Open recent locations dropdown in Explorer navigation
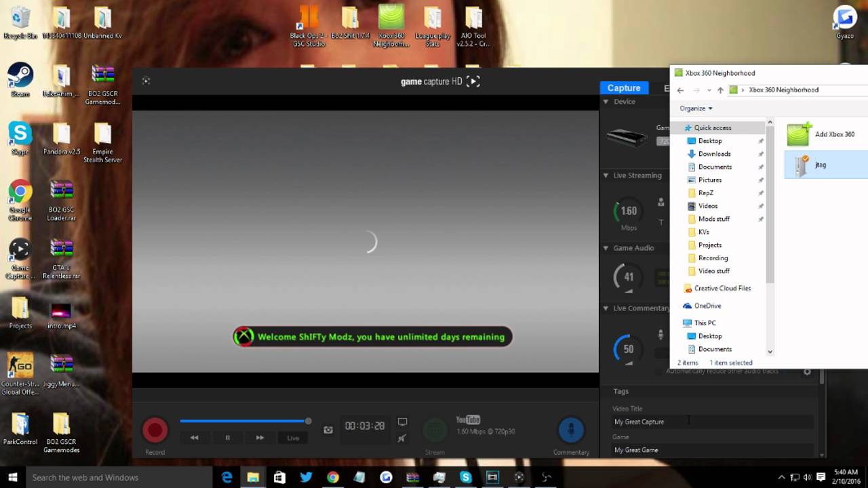Screen dimensions: 868x488 709,89
